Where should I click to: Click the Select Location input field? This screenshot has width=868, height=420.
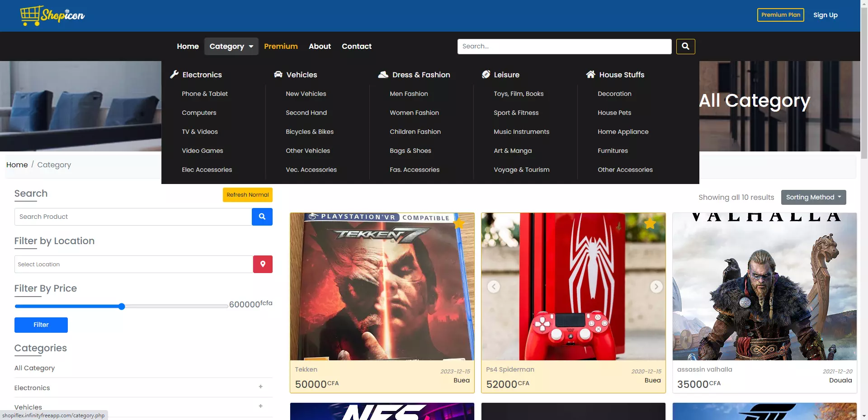(x=134, y=264)
